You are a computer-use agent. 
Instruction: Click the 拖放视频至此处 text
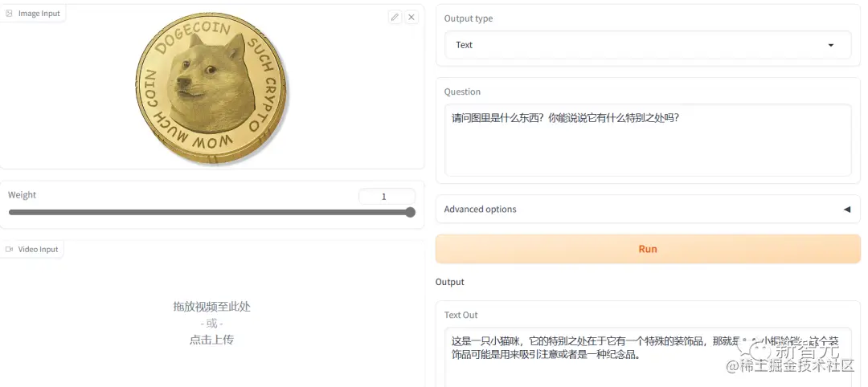pyautogui.click(x=212, y=306)
